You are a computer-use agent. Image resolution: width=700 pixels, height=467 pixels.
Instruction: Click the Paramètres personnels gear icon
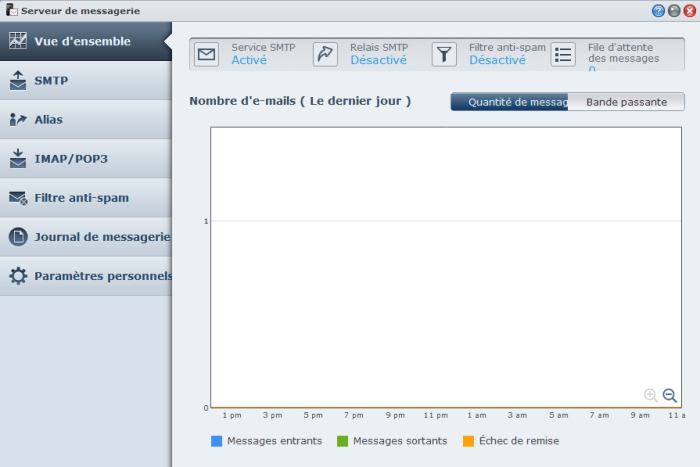tap(18, 276)
